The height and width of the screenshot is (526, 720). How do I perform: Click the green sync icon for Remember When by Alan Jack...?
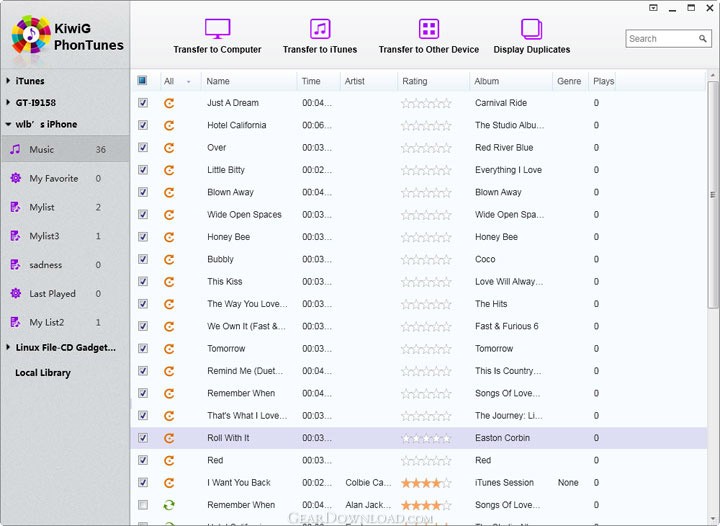click(x=169, y=505)
